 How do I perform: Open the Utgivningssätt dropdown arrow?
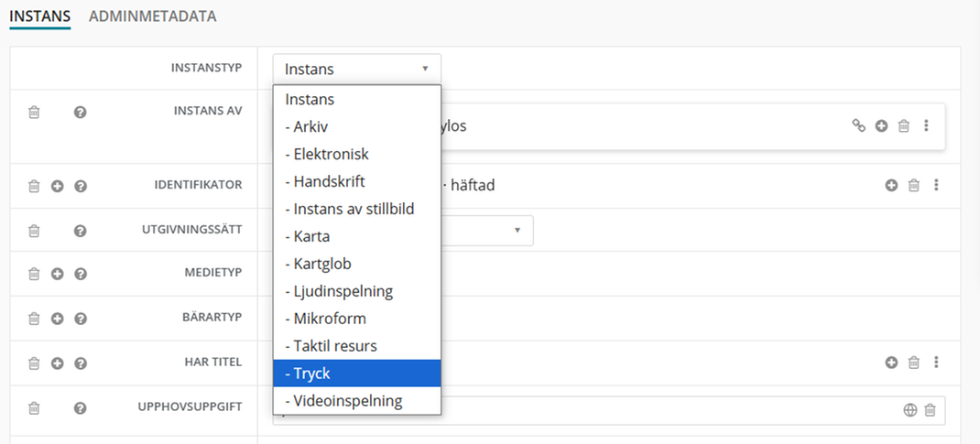[x=517, y=230]
